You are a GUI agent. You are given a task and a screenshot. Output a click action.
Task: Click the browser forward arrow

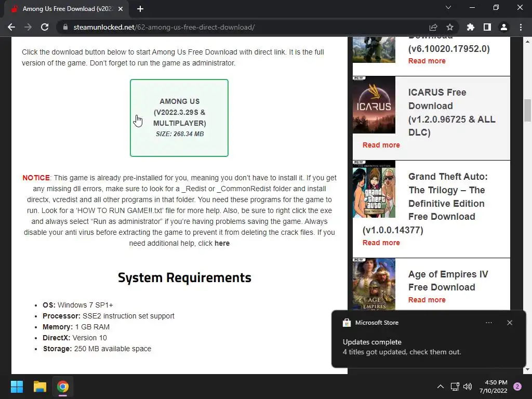pos(28,27)
